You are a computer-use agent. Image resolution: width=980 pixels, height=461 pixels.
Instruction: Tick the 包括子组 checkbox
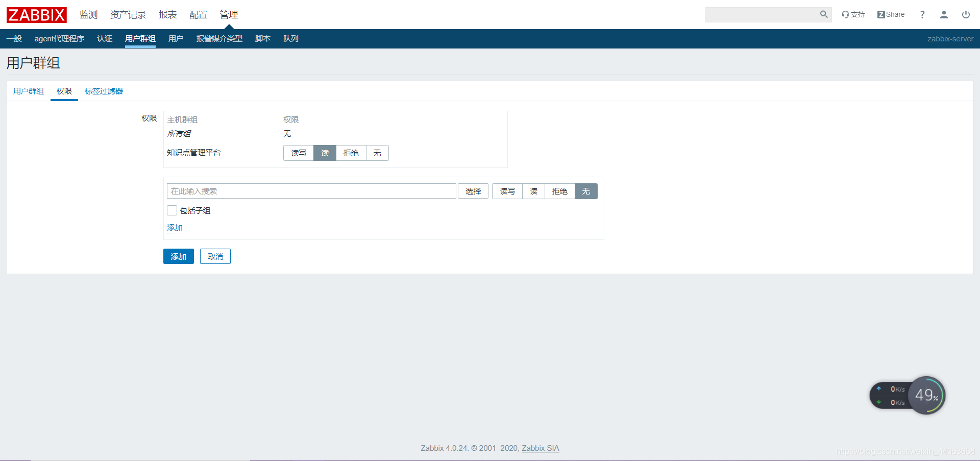(172, 210)
